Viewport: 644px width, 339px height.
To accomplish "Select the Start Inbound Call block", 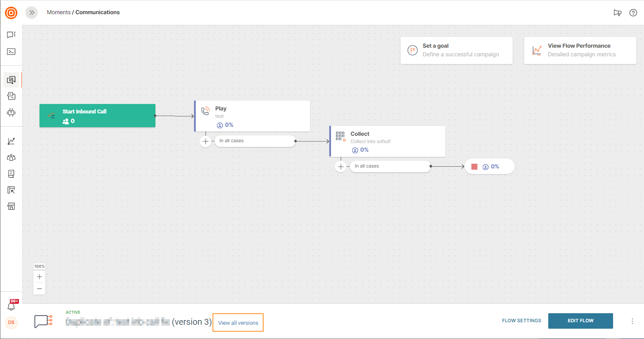I will point(97,116).
